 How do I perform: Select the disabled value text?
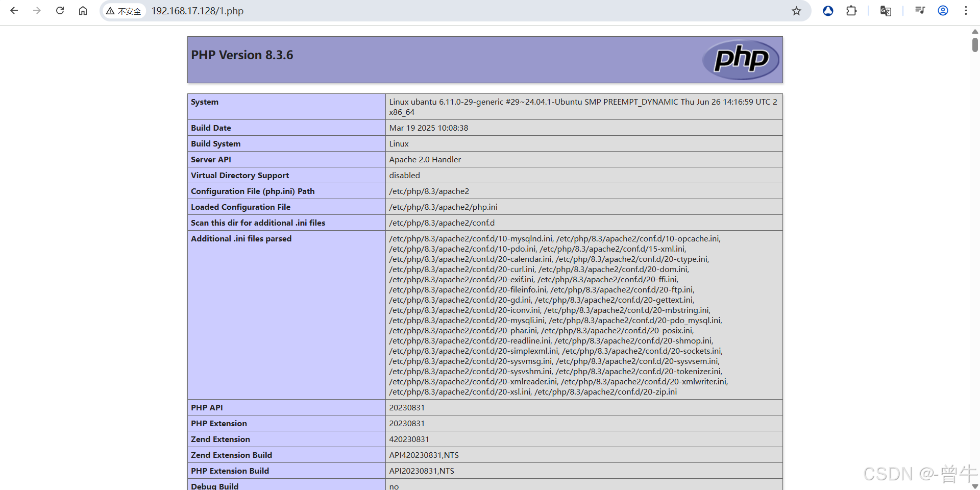point(404,176)
